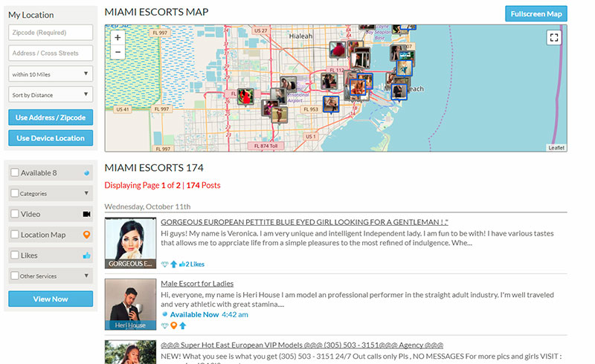The width and height of the screenshot is (595, 364).
Task: Click the 'Available Now 4:42 am' text
Action: pyautogui.click(x=209, y=314)
